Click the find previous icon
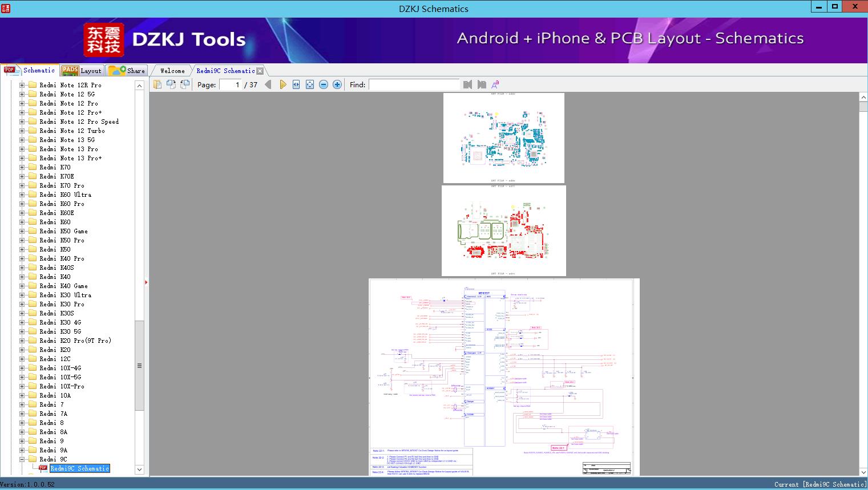This screenshot has height=490, width=868. pos(468,84)
